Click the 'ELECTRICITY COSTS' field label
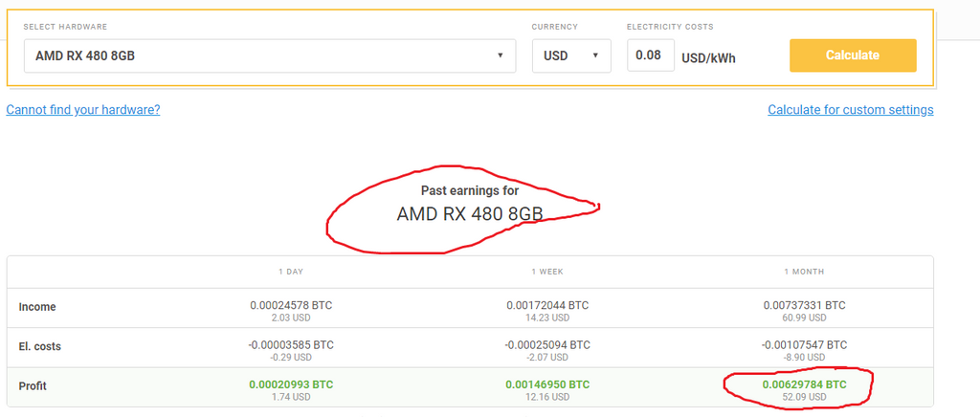 670,27
